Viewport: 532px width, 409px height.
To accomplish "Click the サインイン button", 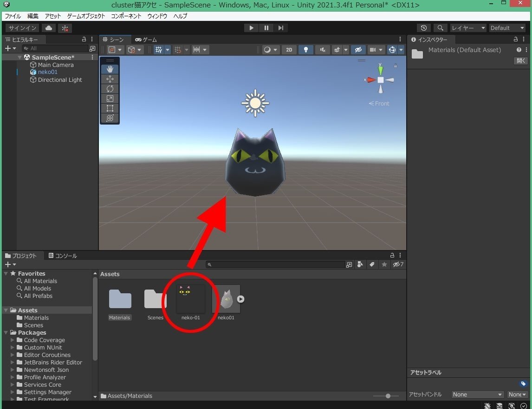I will 22,28.
